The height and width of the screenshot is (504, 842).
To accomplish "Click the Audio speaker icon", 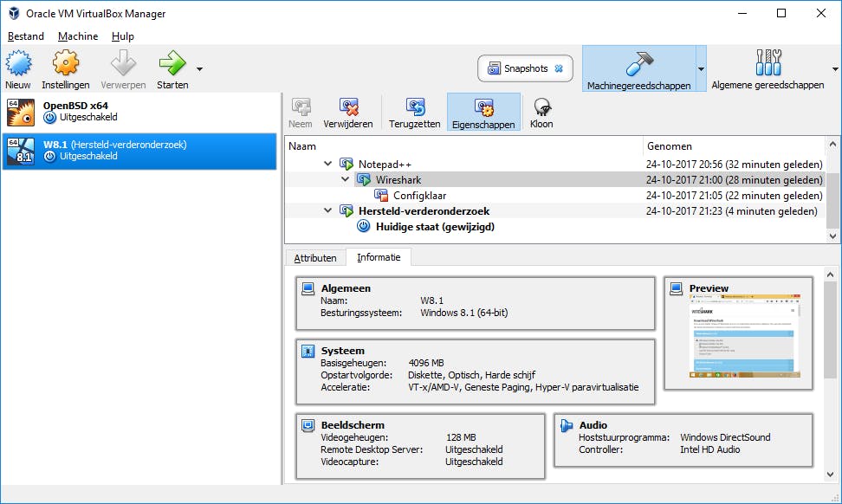I will pos(566,426).
